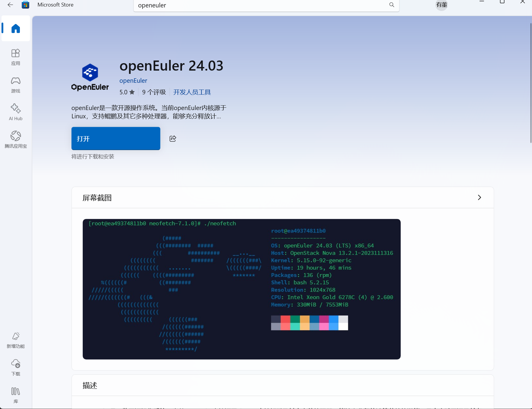Open the openEuler publisher link
The width and height of the screenshot is (532, 409).
133,81
